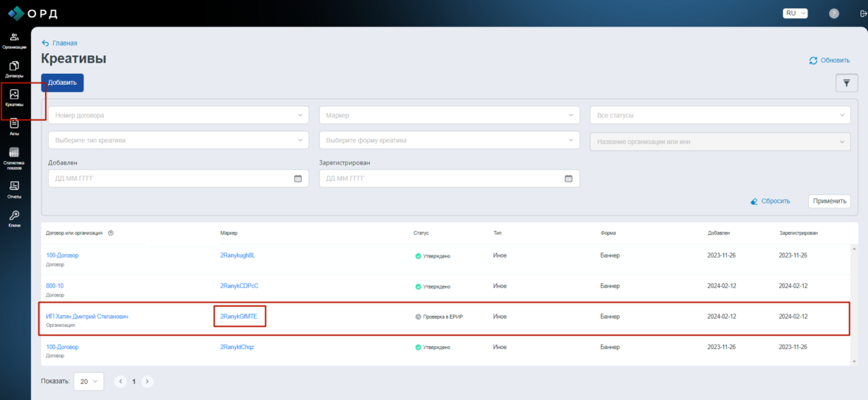Open calendar in the Добавлен date field
868x400 pixels.
click(298, 179)
